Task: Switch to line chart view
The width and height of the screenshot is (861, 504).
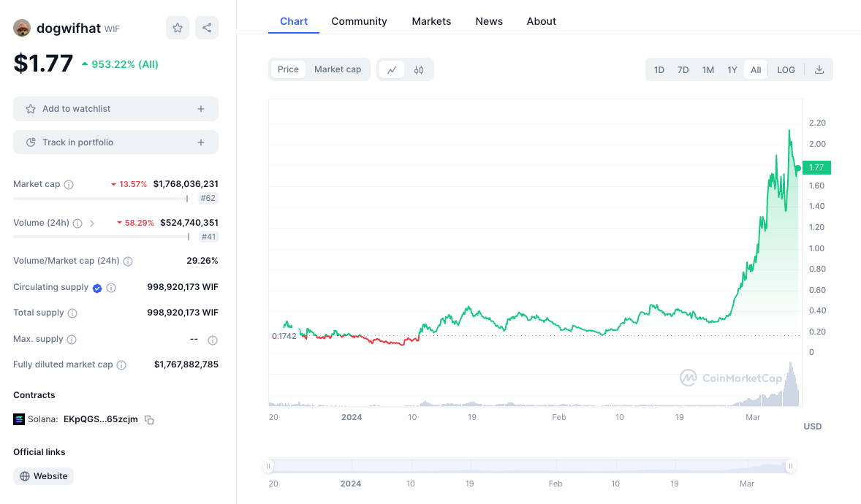Action: click(x=392, y=69)
